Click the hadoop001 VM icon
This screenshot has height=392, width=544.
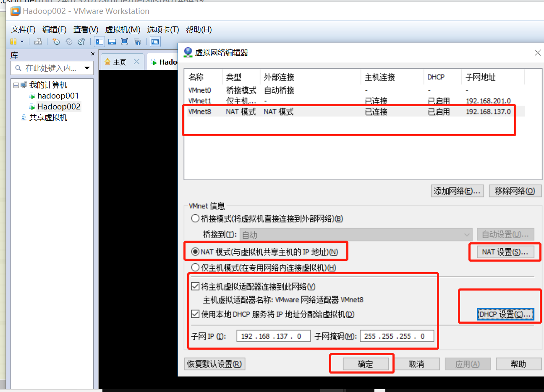(31, 96)
